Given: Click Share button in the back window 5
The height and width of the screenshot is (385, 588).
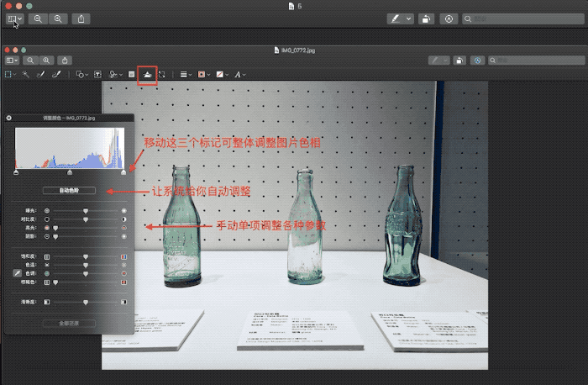Looking at the screenshot, I should pos(81,18).
